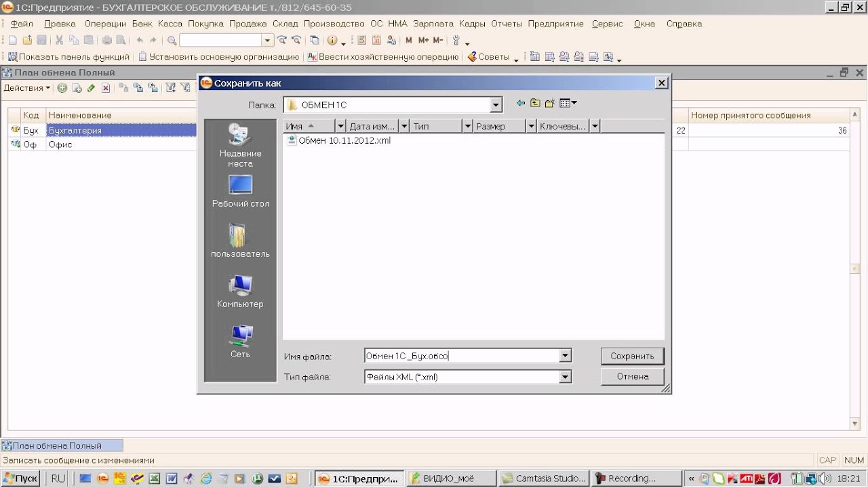Click the wrench settings icon in toolbar
868x488 pixels.
(456, 40)
